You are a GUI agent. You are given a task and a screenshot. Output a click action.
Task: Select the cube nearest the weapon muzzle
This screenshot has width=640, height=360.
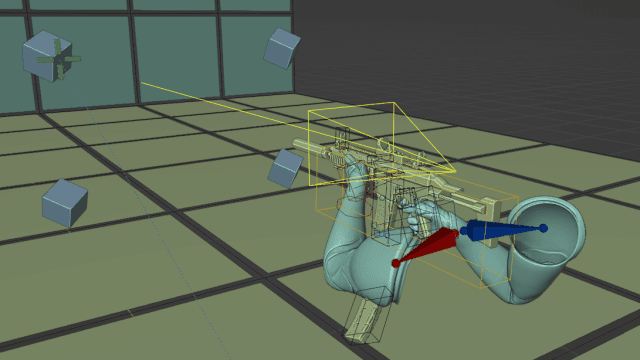[x=285, y=168]
